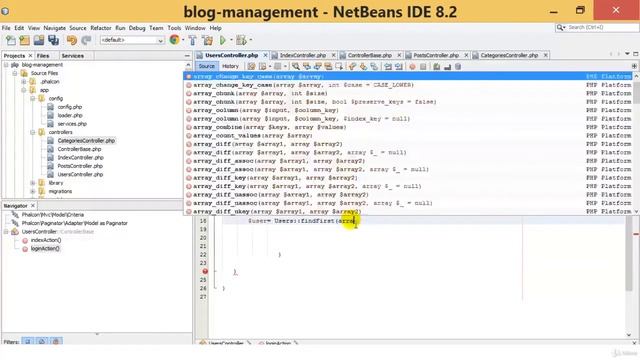Viewport: 640px width, 360px height.
Task: Expand the migrations folder node
Action: [33, 191]
